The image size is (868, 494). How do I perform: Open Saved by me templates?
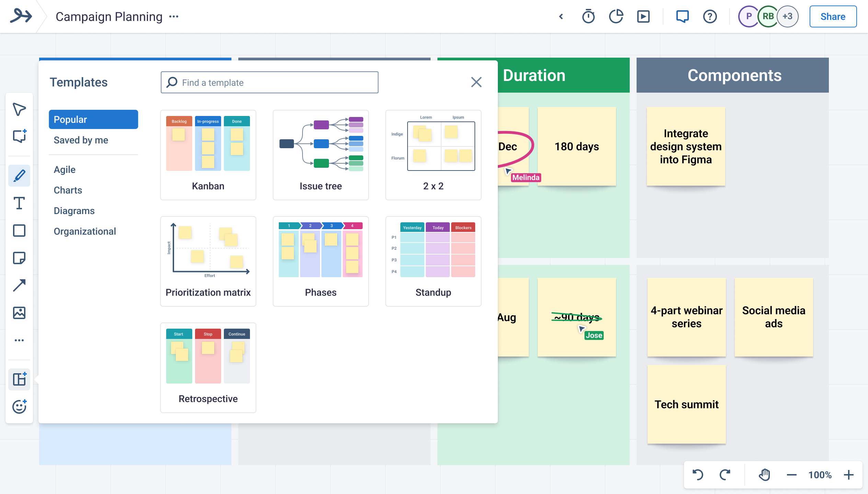(81, 140)
